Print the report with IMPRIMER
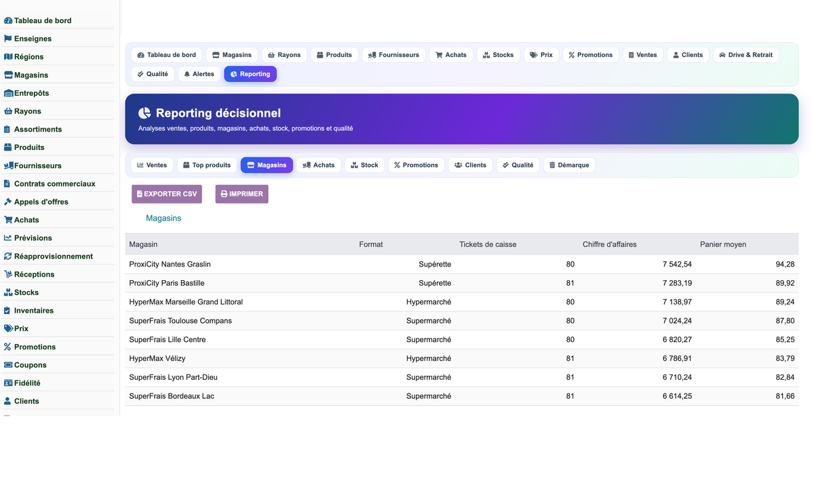 pyautogui.click(x=241, y=194)
